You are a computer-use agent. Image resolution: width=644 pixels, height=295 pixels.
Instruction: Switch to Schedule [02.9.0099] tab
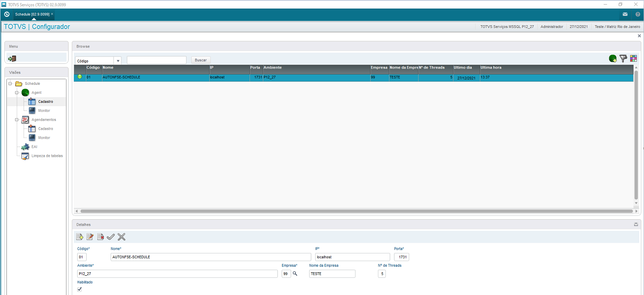(32, 14)
